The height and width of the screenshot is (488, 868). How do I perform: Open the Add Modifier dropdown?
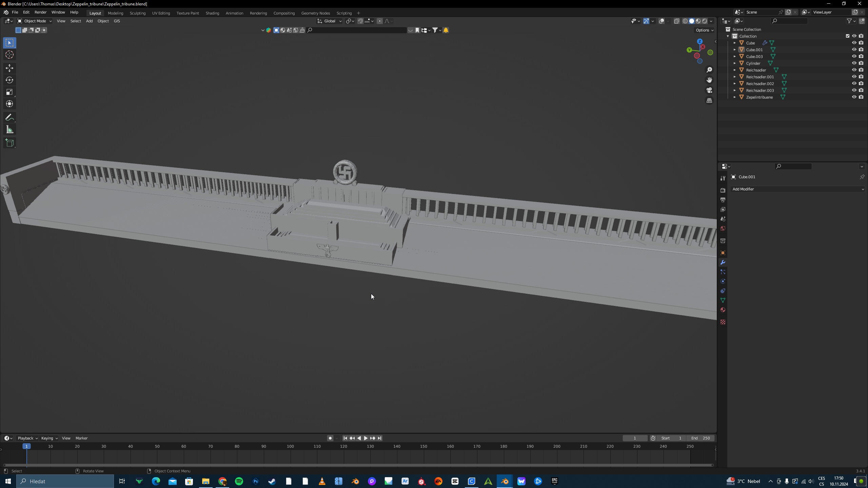798,189
